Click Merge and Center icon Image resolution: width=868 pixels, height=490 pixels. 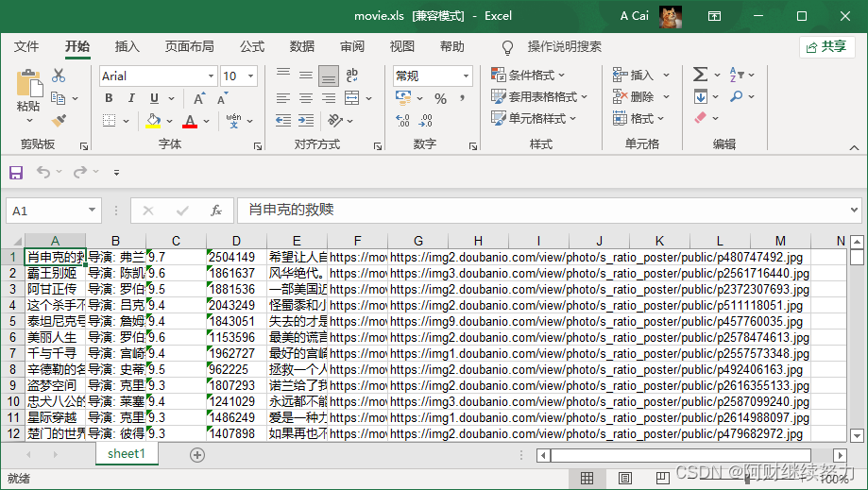(352, 98)
